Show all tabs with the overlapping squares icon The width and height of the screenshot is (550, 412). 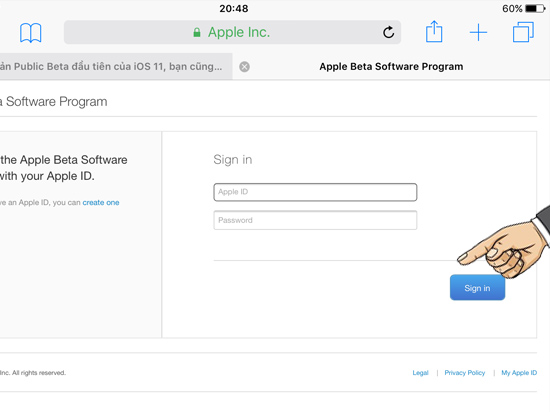[x=523, y=32]
